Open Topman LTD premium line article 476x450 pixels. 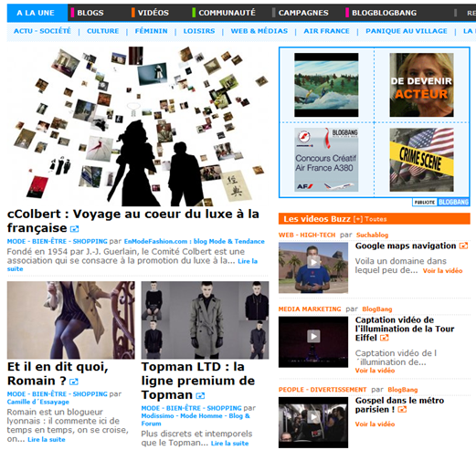(x=198, y=381)
